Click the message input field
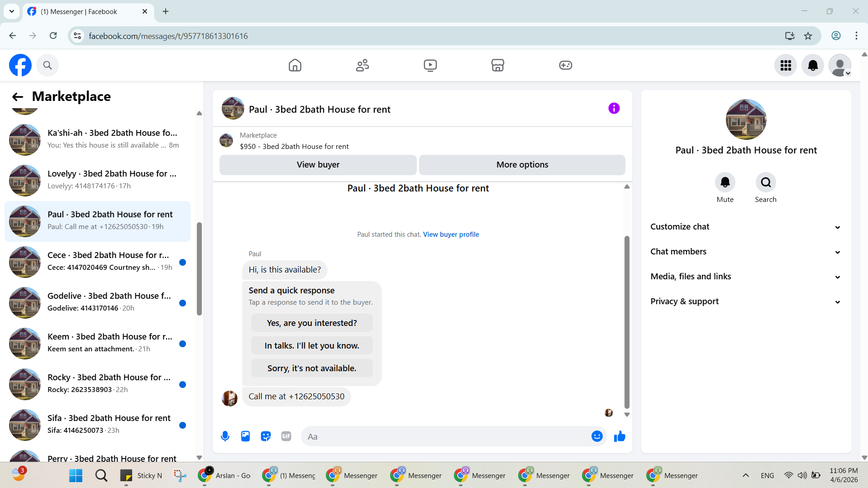The height and width of the screenshot is (488, 868). (446, 436)
